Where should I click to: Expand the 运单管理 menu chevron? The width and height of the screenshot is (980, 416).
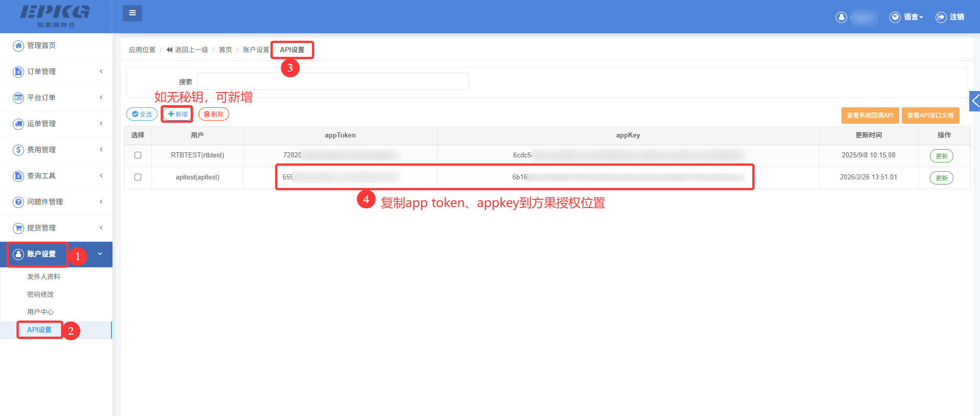click(x=101, y=124)
